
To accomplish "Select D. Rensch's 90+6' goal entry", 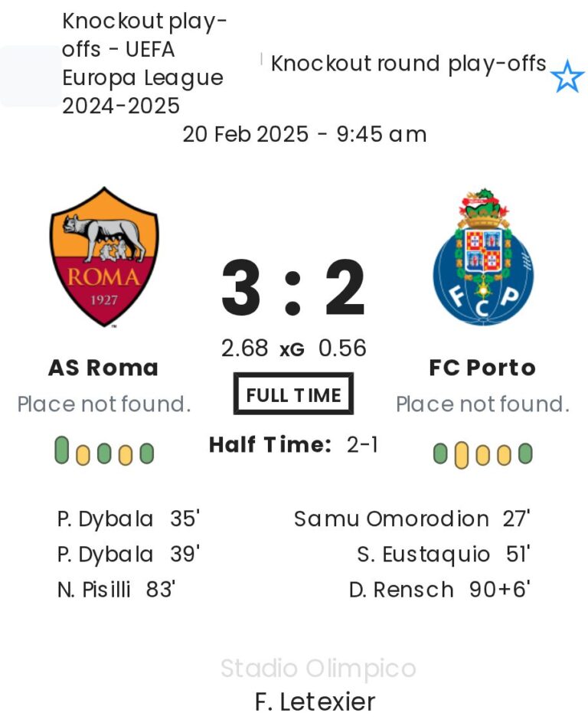I will click(439, 590).
